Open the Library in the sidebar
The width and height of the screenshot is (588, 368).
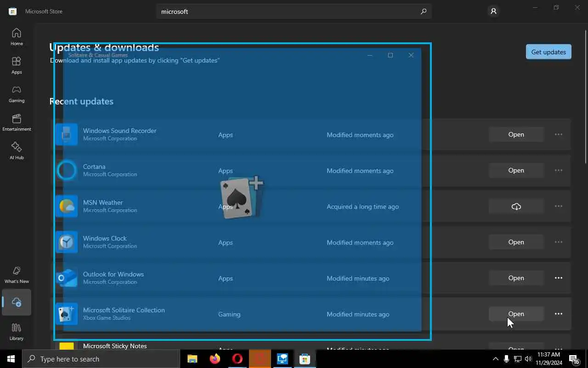17,332
